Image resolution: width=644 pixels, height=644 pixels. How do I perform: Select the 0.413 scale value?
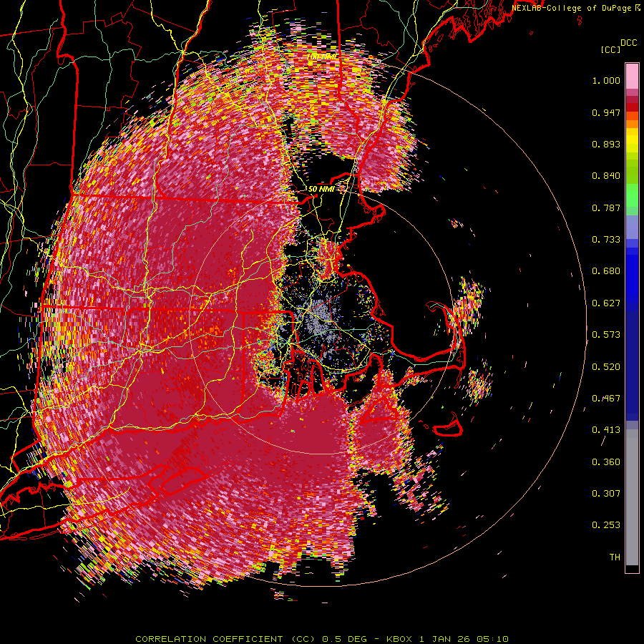[x=606, y=430]
